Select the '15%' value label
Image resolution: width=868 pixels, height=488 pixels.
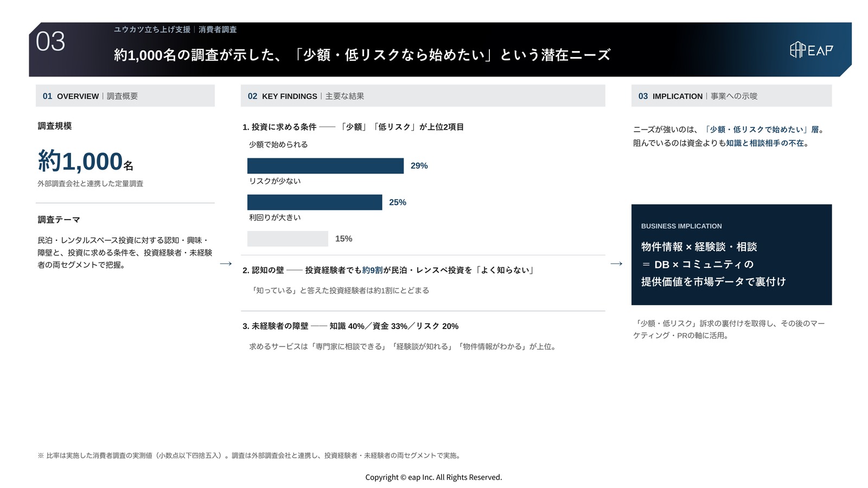(343, 239)
